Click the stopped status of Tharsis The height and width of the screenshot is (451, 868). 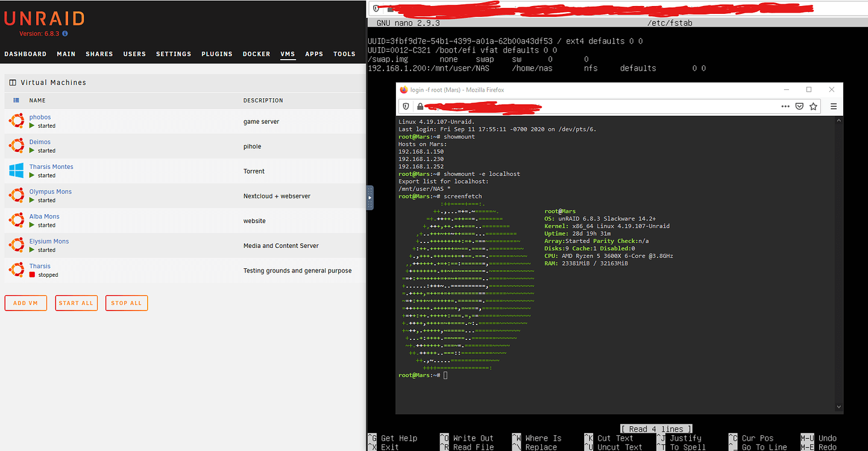pos(44,274)
